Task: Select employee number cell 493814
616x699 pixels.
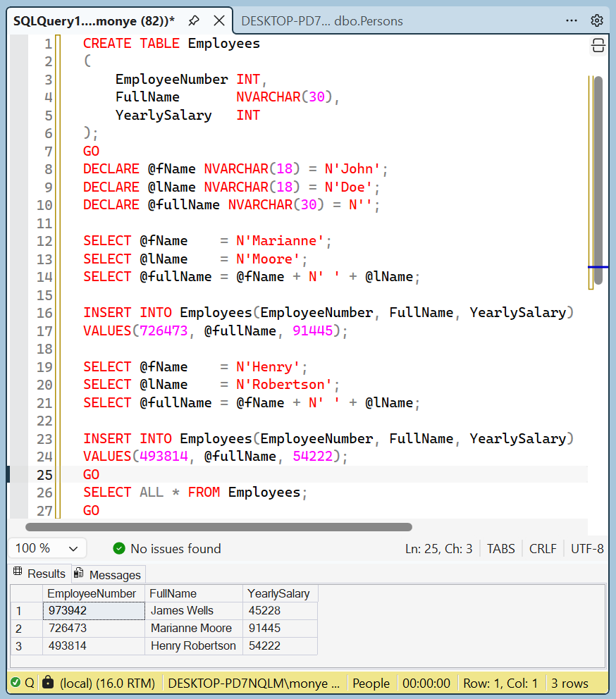Action: click(94, 645)
